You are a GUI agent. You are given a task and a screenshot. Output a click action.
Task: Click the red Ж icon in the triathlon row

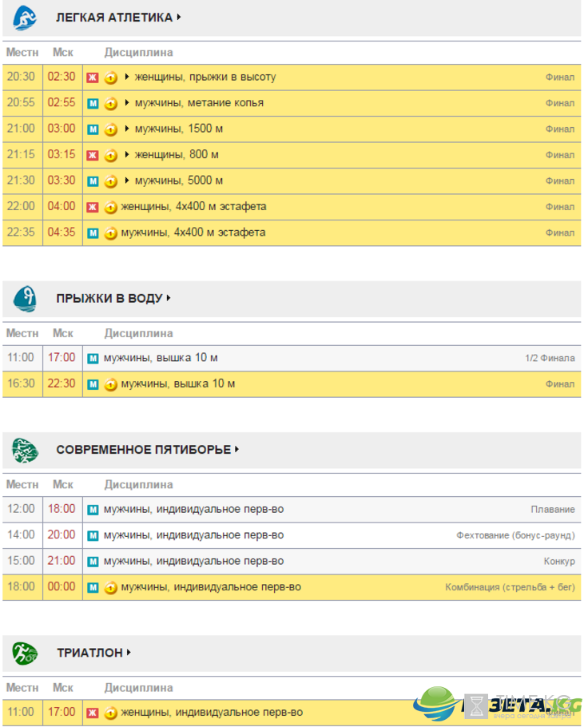[x=93, y=713]
